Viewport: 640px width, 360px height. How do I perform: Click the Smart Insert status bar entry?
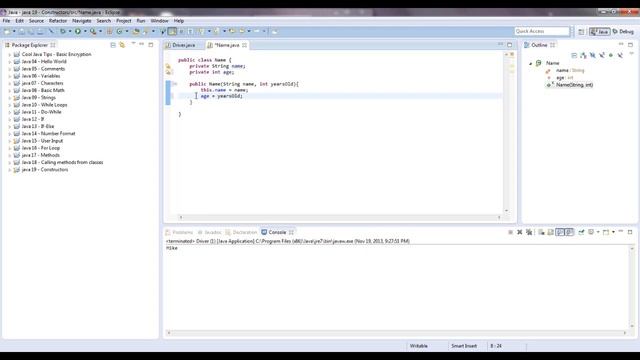tap(464, 346)
